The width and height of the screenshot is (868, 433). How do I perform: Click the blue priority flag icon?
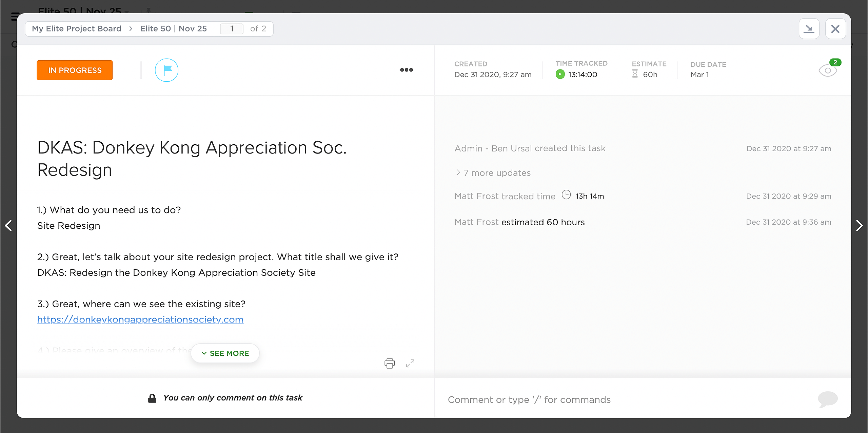(x=166, y=70)
